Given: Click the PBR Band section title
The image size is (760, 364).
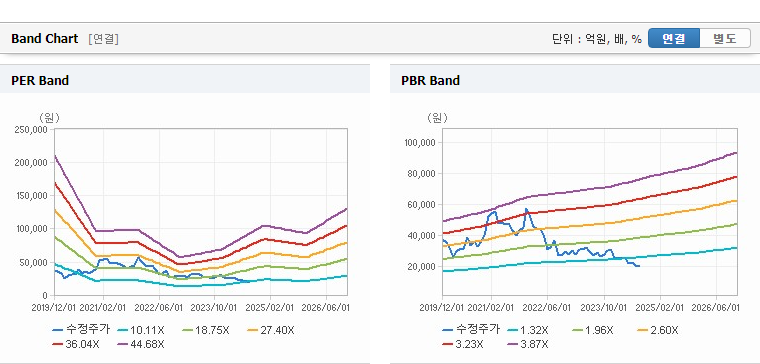Looking at the screenshot, I should coord(430,80).
